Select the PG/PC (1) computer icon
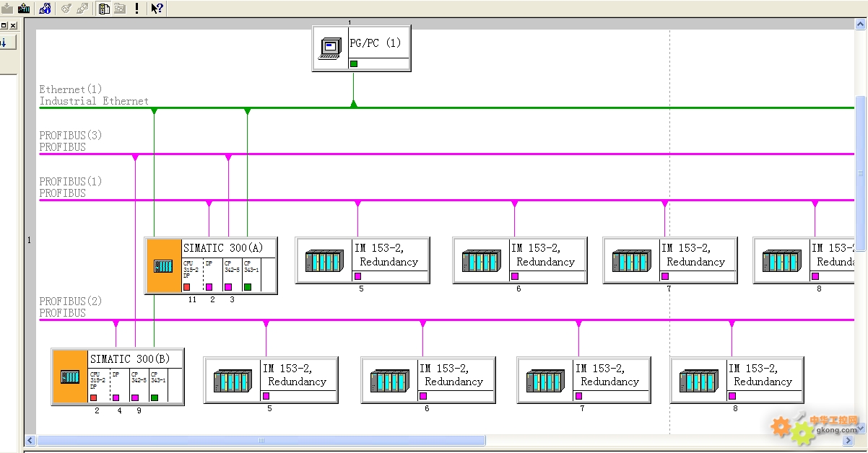 tap(330, 48)
